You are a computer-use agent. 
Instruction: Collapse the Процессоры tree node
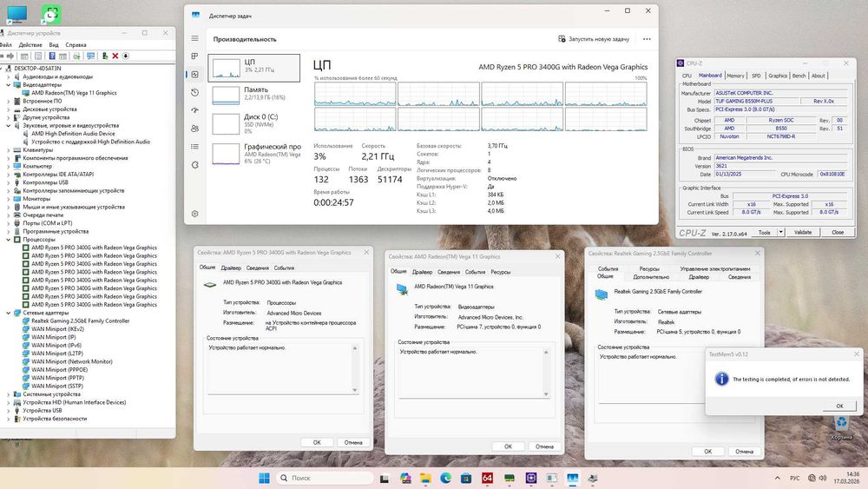(9, 240)
